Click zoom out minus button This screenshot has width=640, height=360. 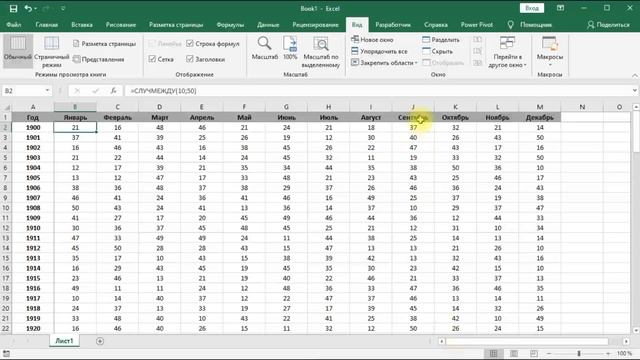[x=549, y=353]
